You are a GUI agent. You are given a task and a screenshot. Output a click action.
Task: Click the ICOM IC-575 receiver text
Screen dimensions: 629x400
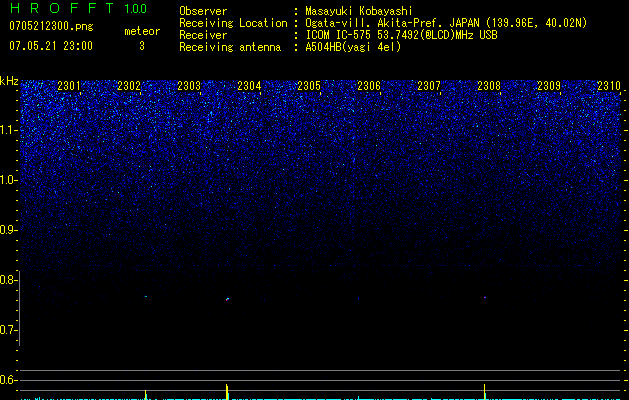tap(401, 35)
